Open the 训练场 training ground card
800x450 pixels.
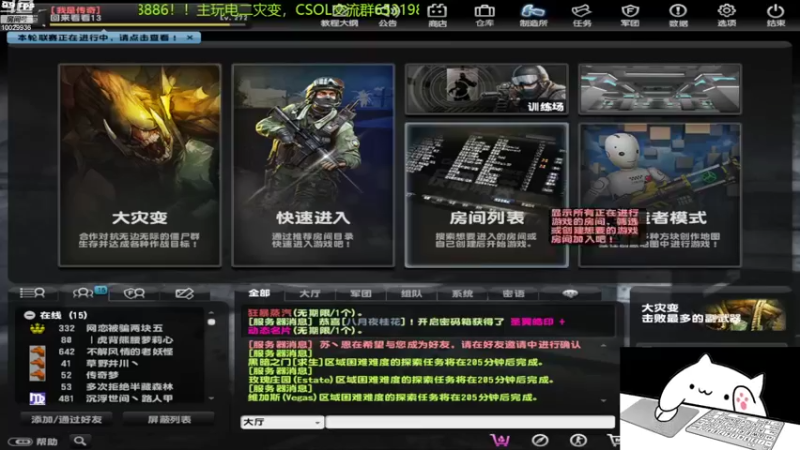click(x=486, y=89)
